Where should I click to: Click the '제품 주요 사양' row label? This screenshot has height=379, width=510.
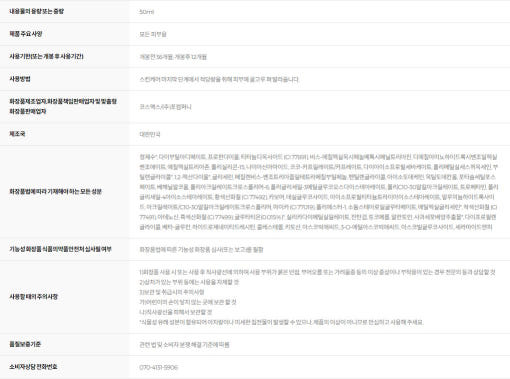26,34
